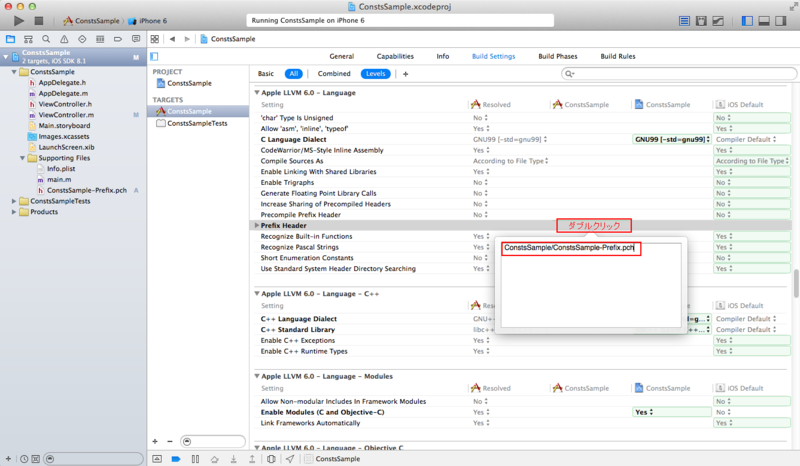Image resolution: width=800 pixels, height=466 pixels.
Task: Add a build setting with plus
Action: pyautogui.click(x=406, y=74)
